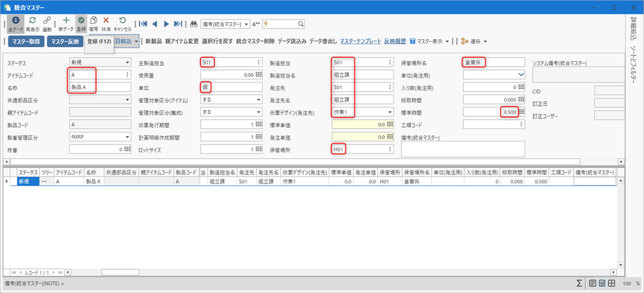Open the 連係 menu
The image size is (644, 293).
(x=474, y=42)
